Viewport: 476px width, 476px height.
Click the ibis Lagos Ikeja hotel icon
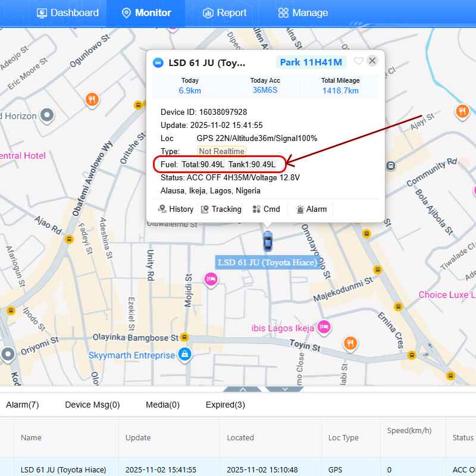(x=323, y=326)
